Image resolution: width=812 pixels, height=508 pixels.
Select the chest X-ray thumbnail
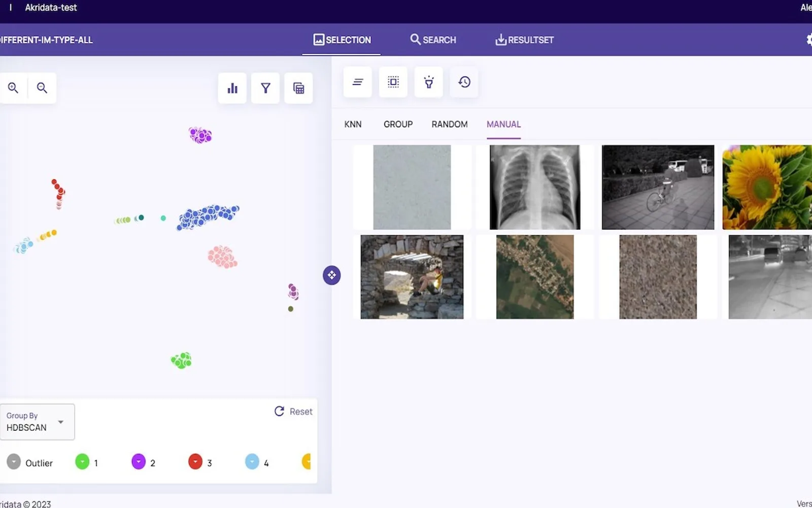point(535,187)
